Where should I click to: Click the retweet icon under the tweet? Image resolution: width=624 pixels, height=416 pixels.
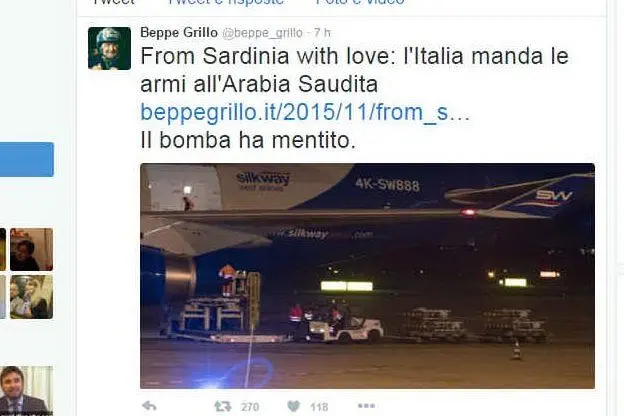point(222,406)
